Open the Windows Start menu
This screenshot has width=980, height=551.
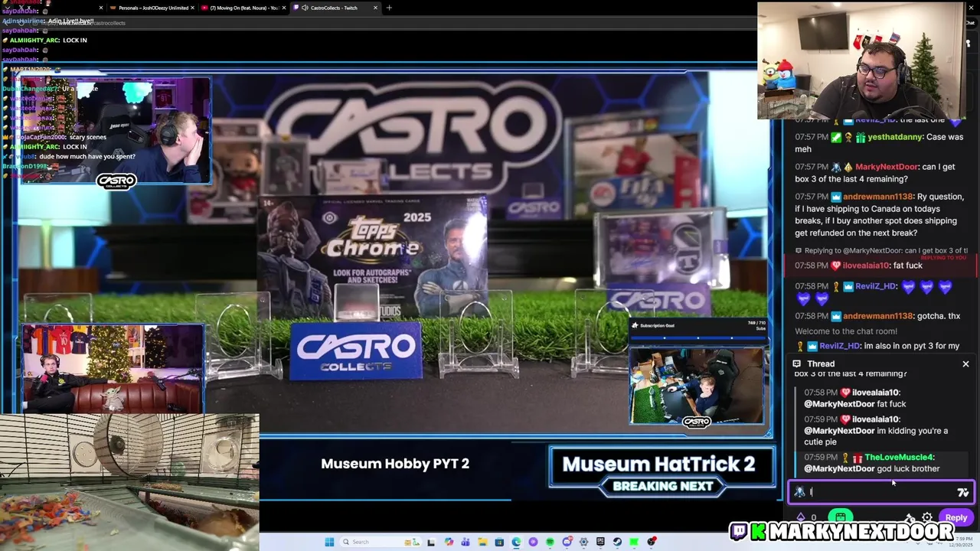click(329, 542)
